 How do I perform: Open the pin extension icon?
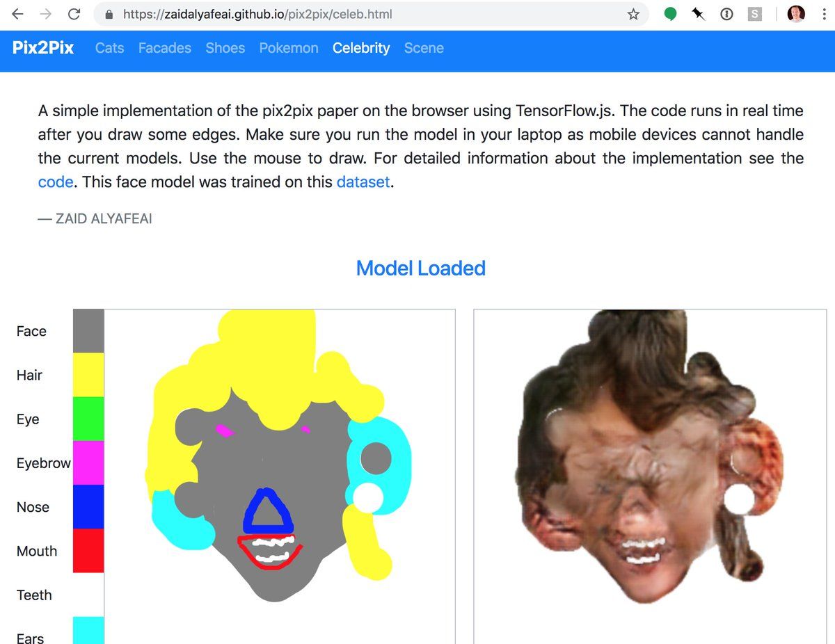699,14
